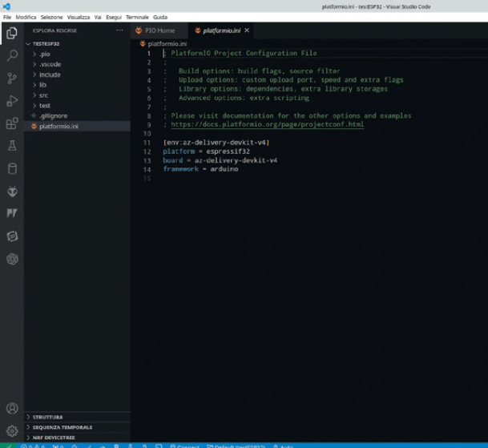
Task: Open the PlatformIO alien head icon
Action: (12, 192)
